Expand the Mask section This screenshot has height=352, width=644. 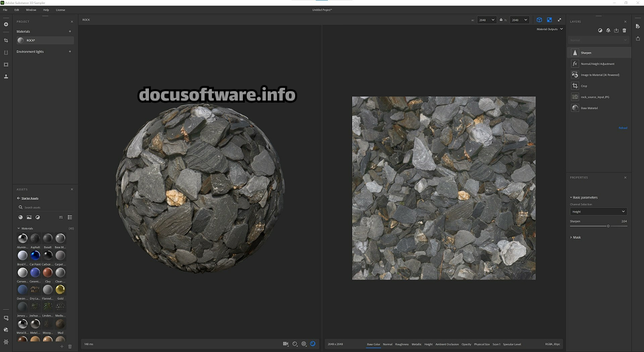coord(576,237)
